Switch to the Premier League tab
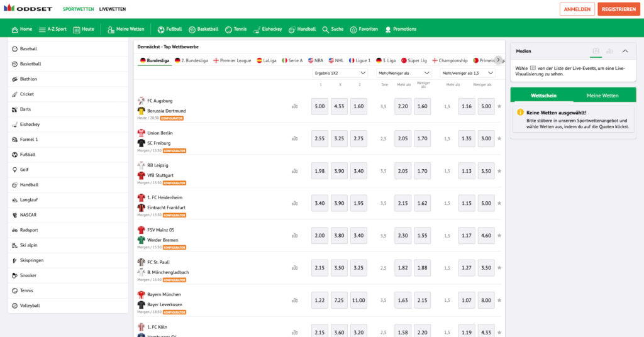644x337 pixels. (232, 60)
